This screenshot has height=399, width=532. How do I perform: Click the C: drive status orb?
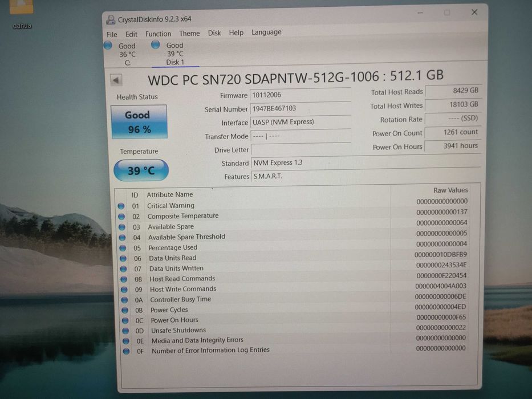click(x=108, y=45)
